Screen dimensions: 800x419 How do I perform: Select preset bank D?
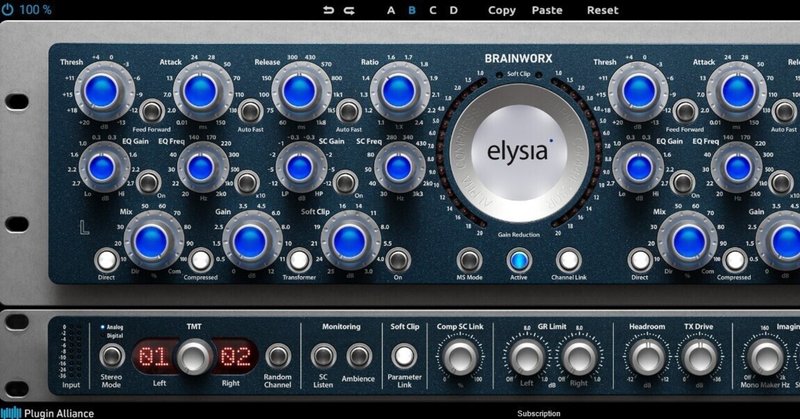point(454,10)
